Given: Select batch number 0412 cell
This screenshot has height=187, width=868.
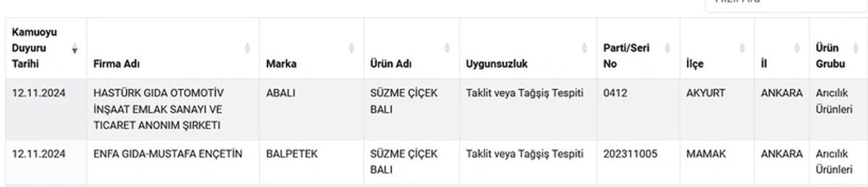Looking at the screenshot, I should coord(615,93).
